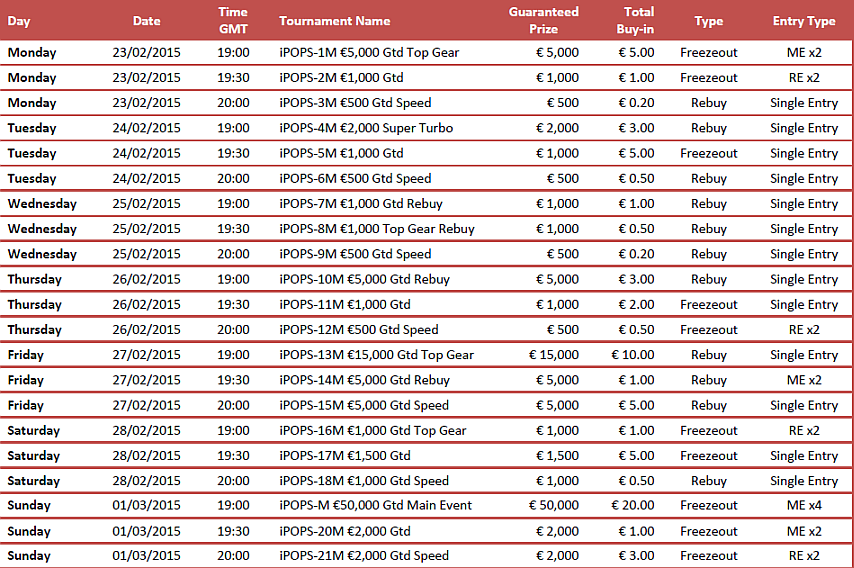The height and width of the screenshot is (568, 854).
Task: Select 'iPOPS-18M €1,000 Gtd Speed' tournament name
Action: click(364, 481)
